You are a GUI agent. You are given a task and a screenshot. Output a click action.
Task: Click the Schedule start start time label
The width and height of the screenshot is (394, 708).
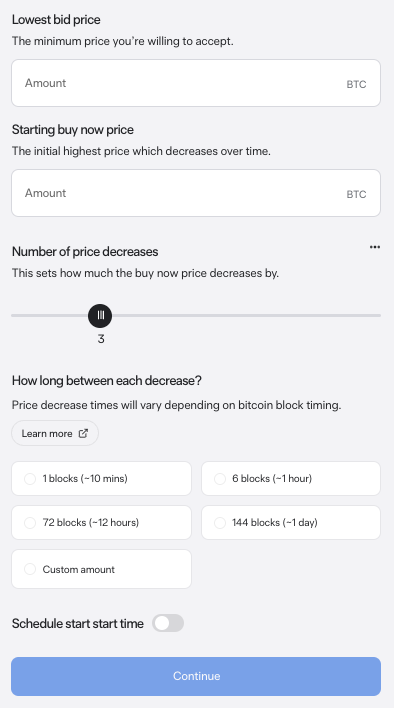[x=78, y=624]
